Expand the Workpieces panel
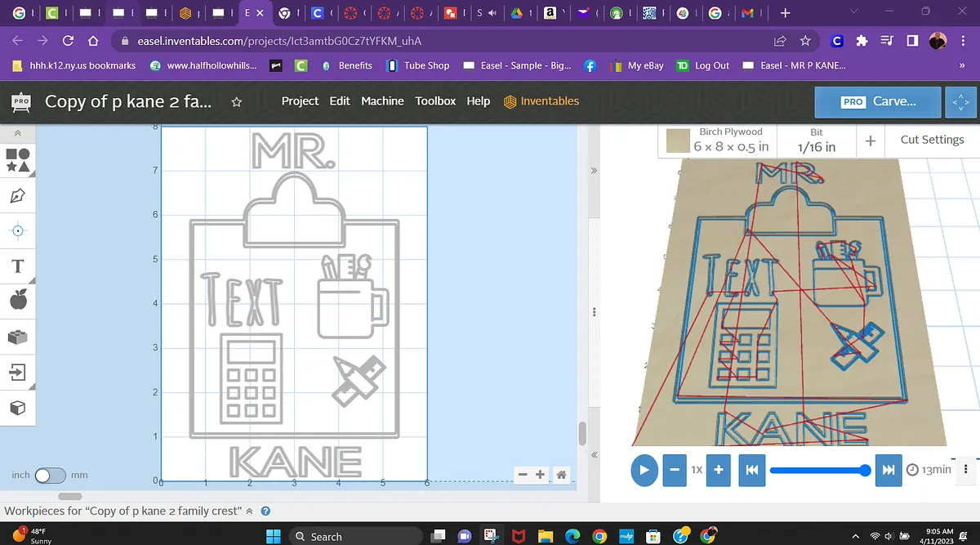980x545 pixels. point(250,511)
